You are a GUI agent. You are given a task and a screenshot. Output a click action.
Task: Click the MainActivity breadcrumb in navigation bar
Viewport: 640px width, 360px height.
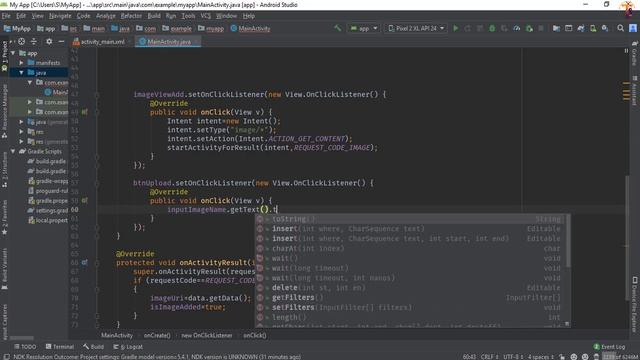click(250, 29)
